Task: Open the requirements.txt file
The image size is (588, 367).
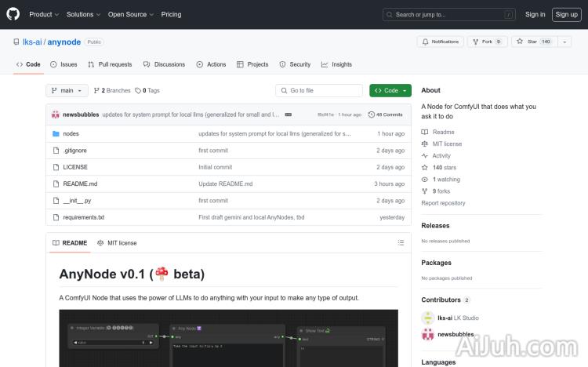Action: pos(84,217)
